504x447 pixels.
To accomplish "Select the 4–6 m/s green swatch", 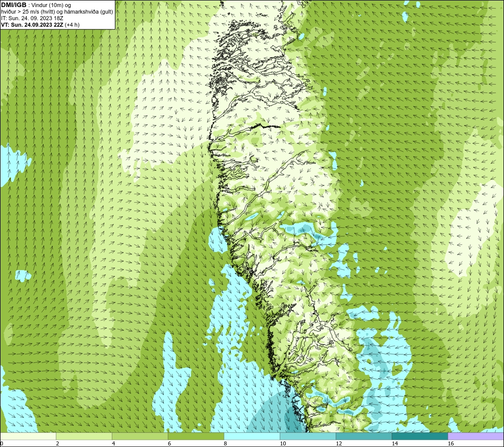I will coord(140,436).
